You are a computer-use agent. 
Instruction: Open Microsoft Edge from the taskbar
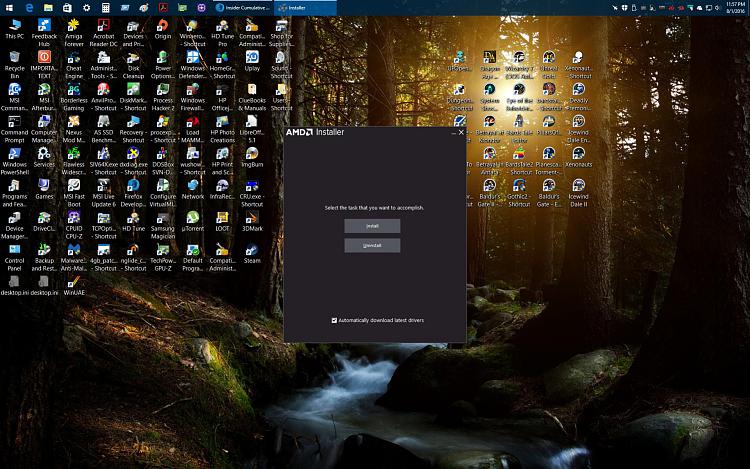point(29,8)
